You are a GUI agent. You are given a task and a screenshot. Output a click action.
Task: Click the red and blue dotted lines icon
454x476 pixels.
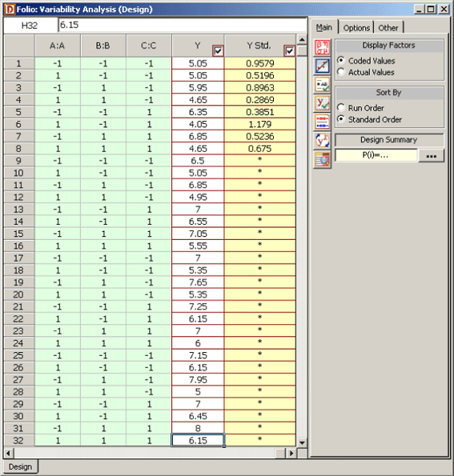point(322,122)
